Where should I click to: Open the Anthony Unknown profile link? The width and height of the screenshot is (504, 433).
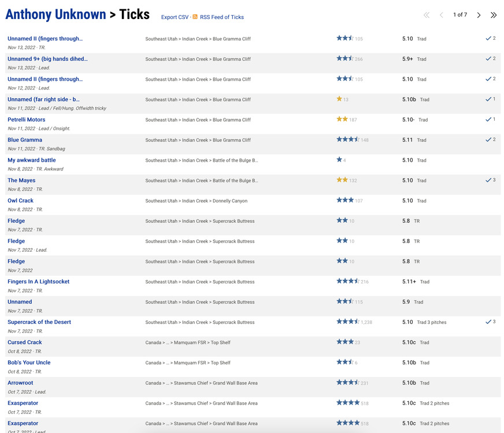tap(55, 14)
